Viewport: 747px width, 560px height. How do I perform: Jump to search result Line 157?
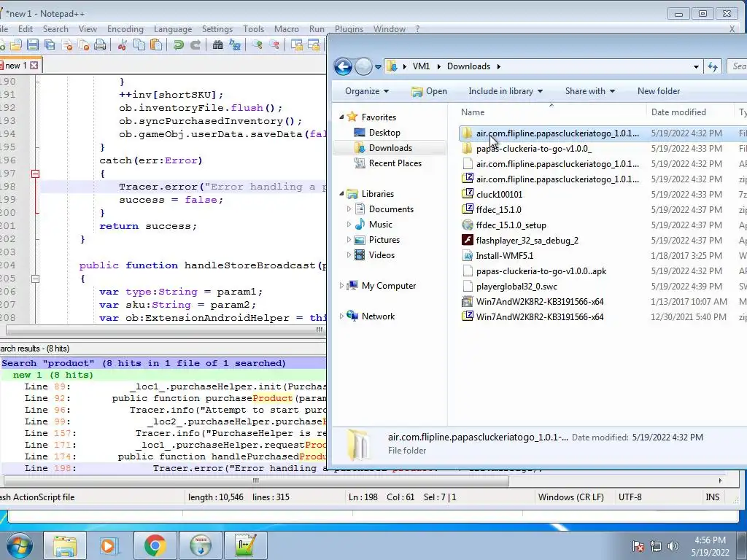point(163,433)
